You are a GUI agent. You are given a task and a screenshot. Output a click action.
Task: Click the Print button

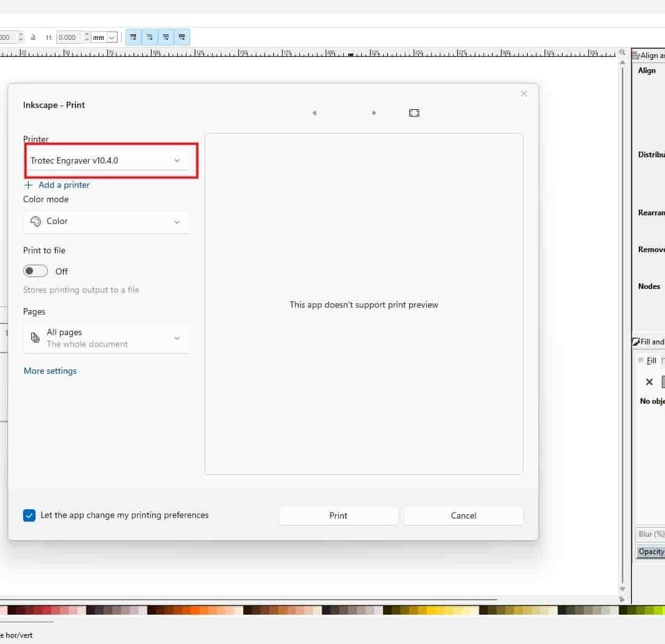pyautogui.click(x=338, y=515)
